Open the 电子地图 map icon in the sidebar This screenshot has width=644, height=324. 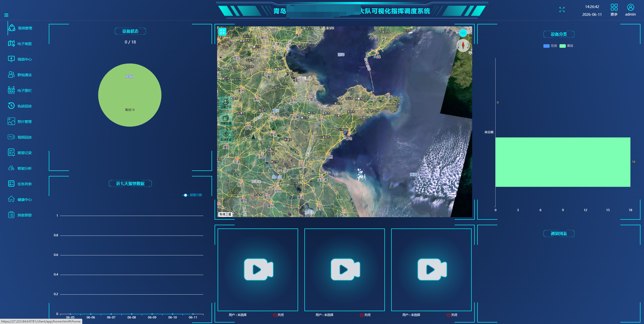11,43
